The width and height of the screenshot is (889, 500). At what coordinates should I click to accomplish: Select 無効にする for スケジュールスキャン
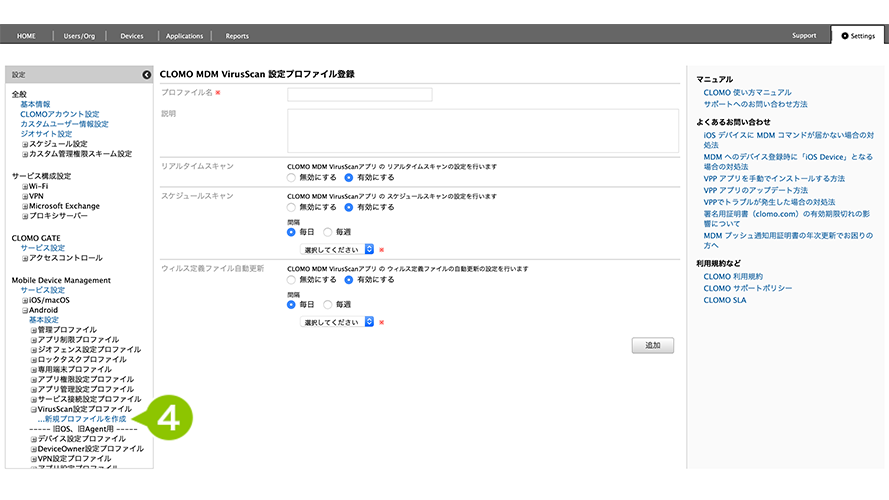(291, 207)
